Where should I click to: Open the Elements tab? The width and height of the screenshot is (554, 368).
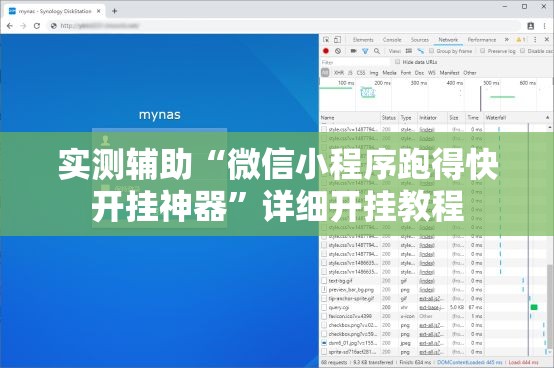coord(363,40)
